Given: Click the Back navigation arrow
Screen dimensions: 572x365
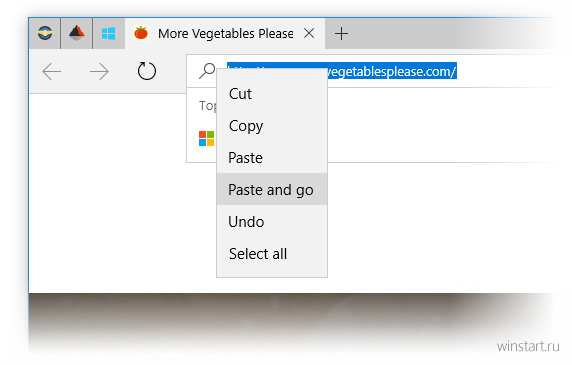Looking at the screenshot, I should coord(51,71).
